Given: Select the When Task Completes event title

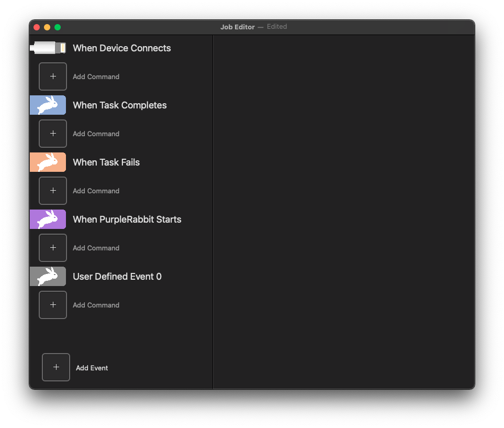Looking at the screenshot, I should pos(119,105).
